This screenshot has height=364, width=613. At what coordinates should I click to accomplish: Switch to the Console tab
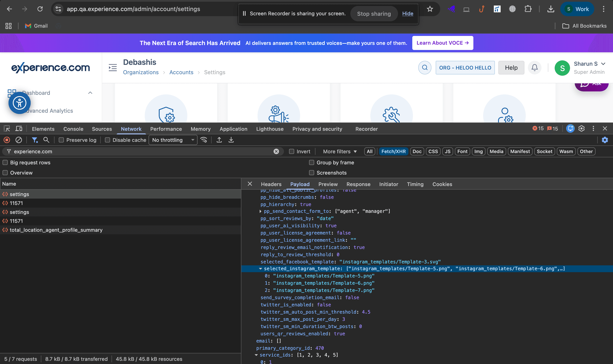tap(73, 129)
